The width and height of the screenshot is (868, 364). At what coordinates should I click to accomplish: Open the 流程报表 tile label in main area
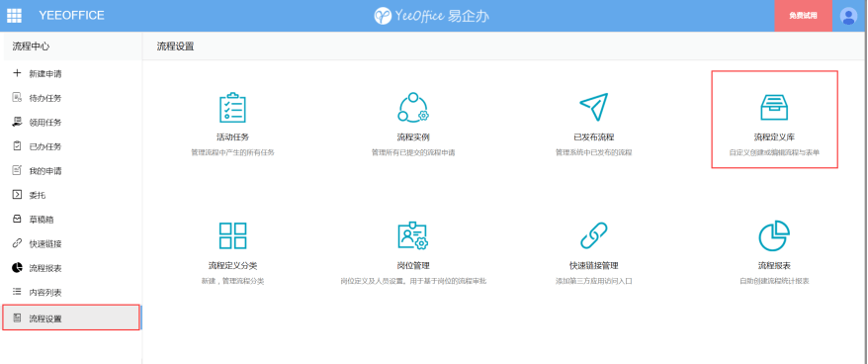coord(774,265)
